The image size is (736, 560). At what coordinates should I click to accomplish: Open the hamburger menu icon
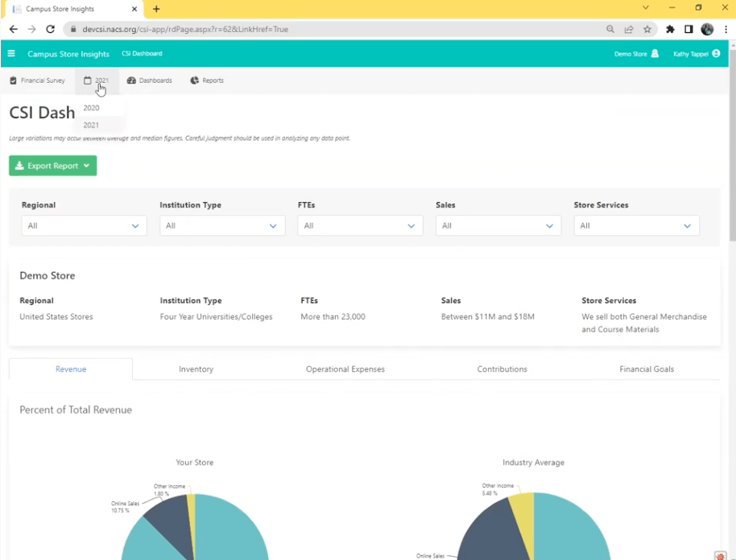(x=11, y=53)
